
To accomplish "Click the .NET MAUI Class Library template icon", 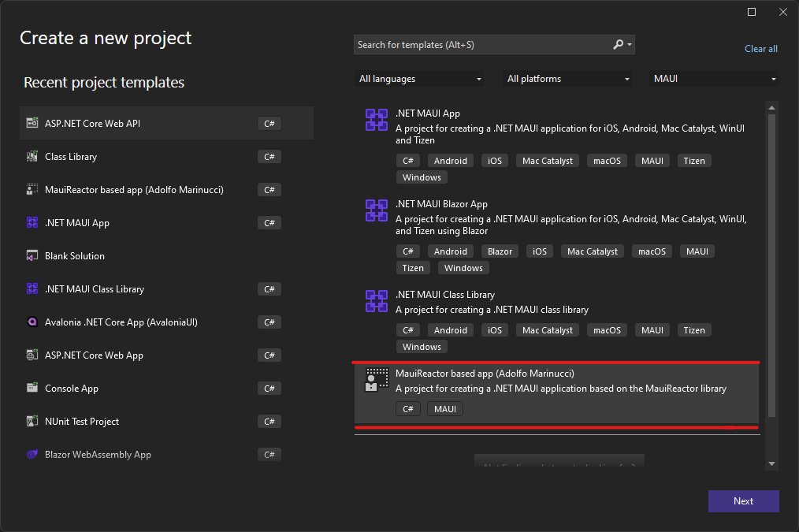I will [x=376, y=301].
